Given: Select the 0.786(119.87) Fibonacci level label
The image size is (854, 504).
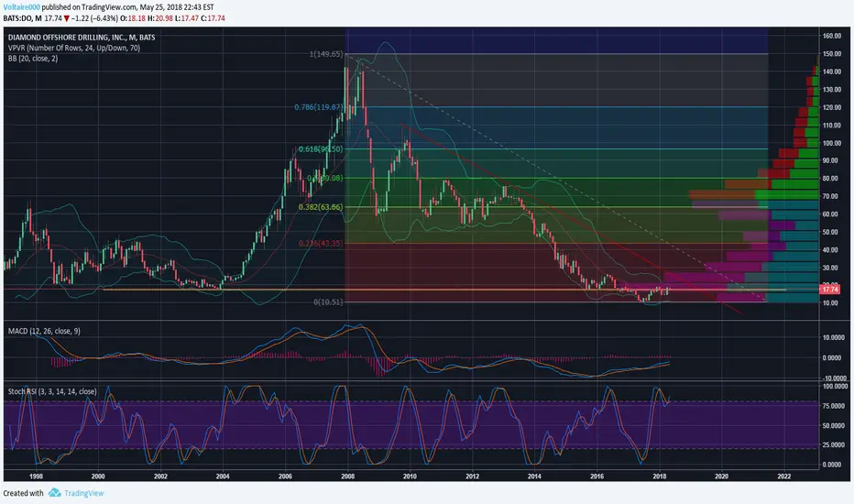Looking at the screenshot, I should [x=319, y=107].
